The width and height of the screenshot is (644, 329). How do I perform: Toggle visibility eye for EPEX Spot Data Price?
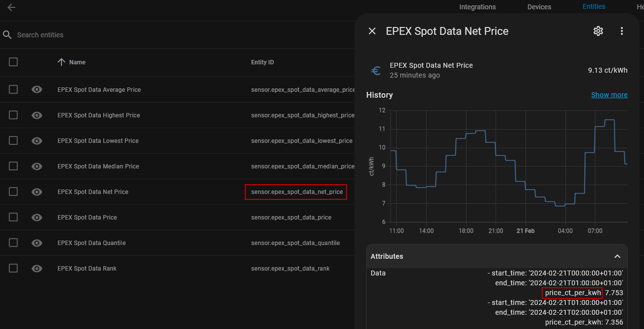tap(37, 217)
